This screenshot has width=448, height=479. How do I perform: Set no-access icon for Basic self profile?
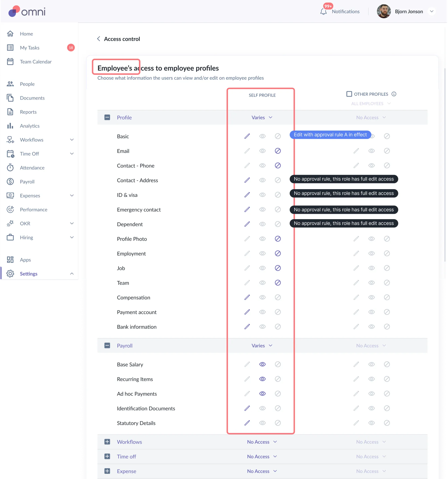click(x=278, y=136)
